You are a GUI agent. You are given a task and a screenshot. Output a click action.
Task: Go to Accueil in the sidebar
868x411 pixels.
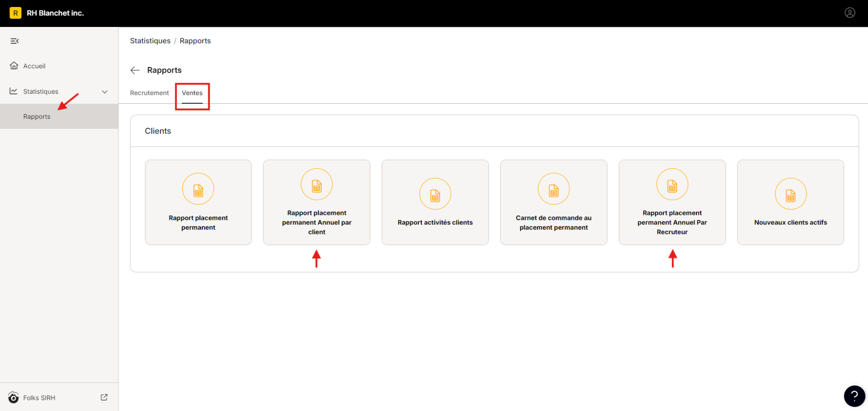point(34,66)
